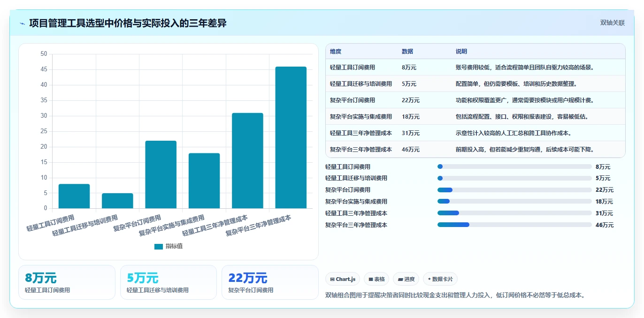Click the 31万元 value in the table
The height and width of the screenshot is (318, 644).
tap(411, 133)
